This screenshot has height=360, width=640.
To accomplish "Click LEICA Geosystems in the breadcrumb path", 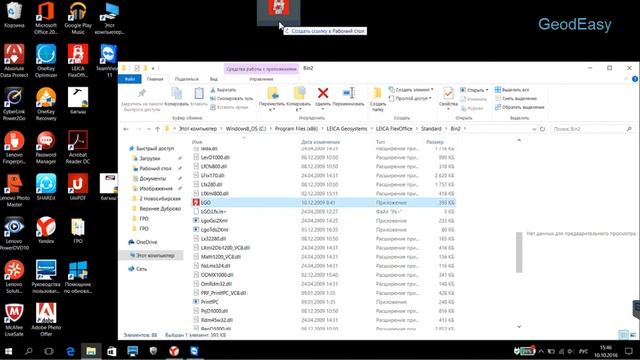I will 347,129.
